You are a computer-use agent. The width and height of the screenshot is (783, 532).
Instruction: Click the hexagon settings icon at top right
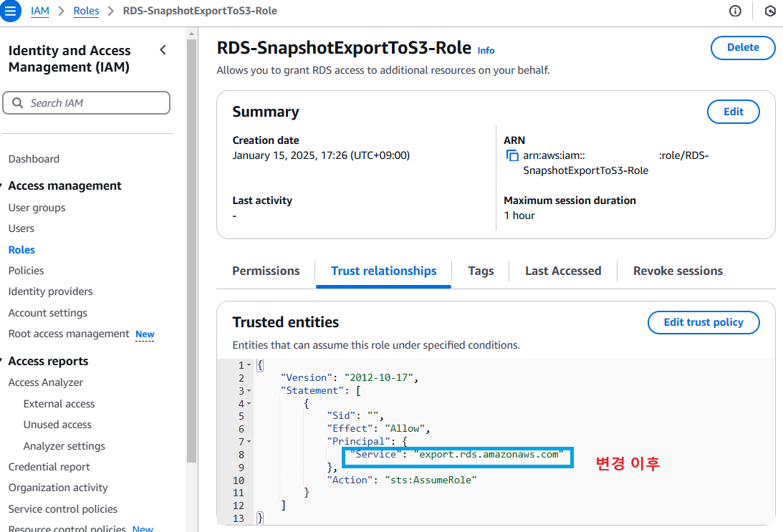[771, 11]
